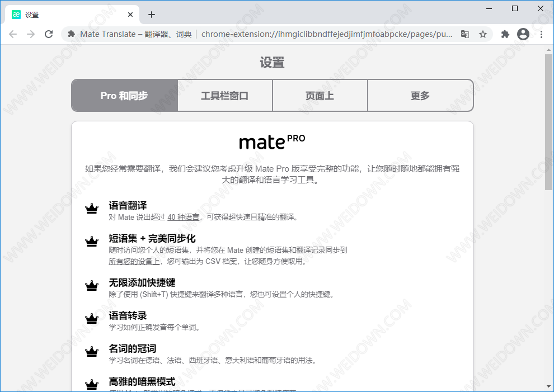Go to the 更多 tab
554x392 pixels.
tap(420, 96)
